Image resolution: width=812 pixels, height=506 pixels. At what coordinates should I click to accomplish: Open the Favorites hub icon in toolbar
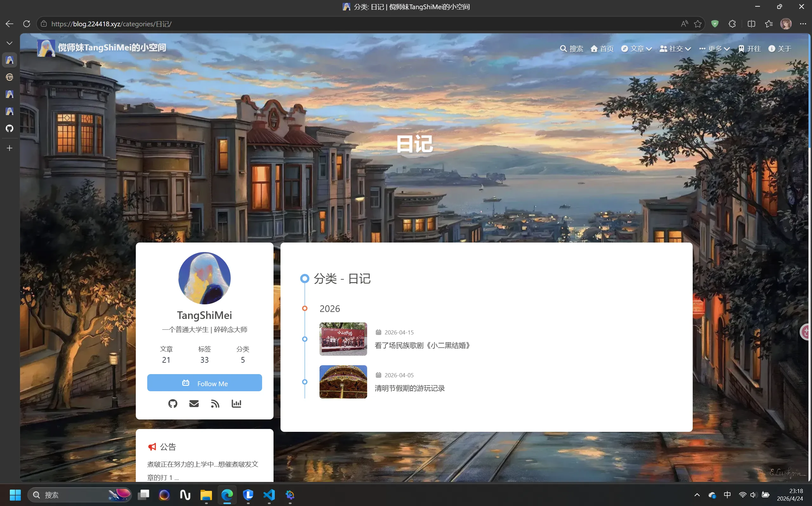click(769, 24)
